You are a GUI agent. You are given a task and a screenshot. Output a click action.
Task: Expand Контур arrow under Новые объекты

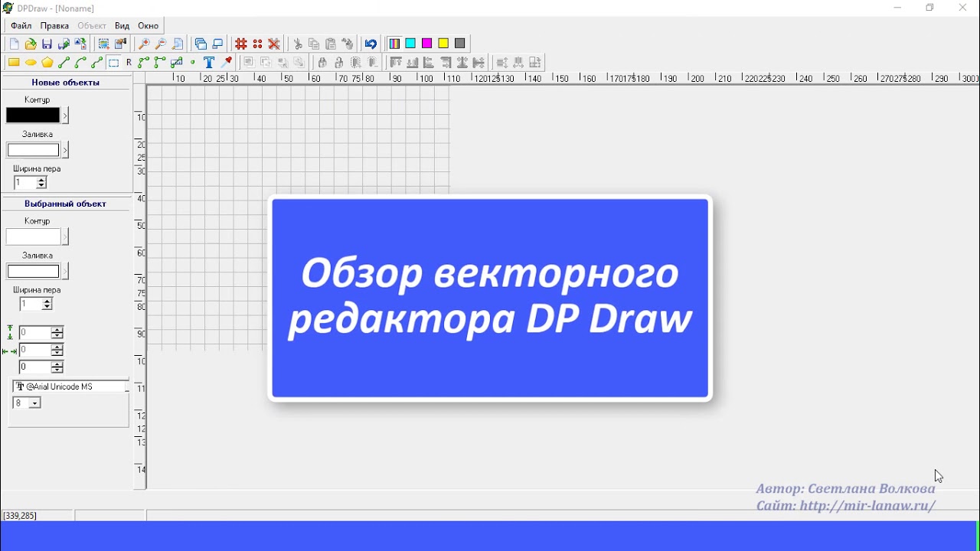(x=65, y=116)
